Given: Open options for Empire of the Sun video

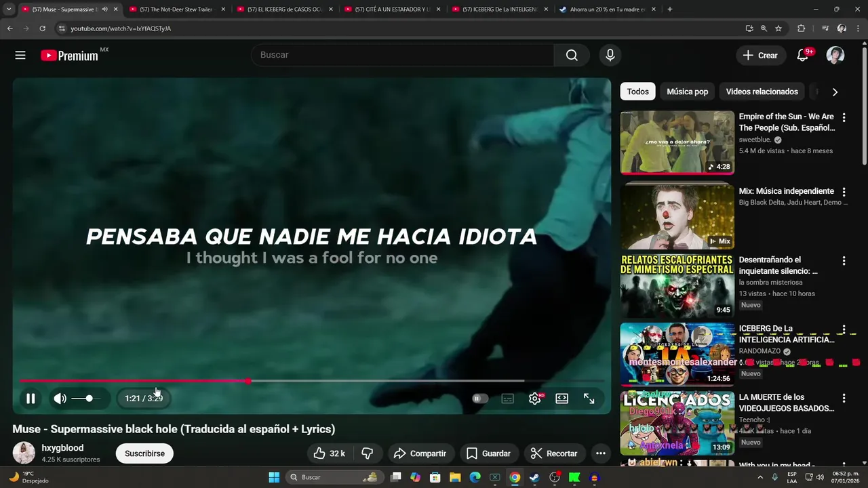Looking at the screenshot, I should (844, 118).
